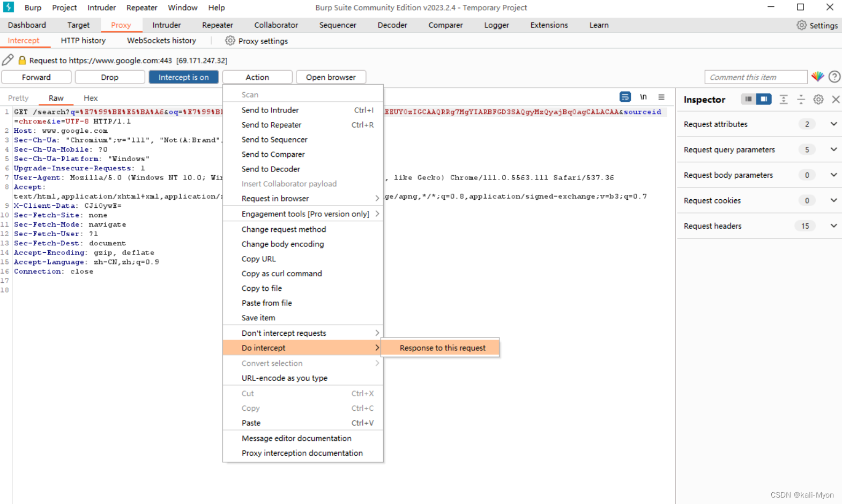This screenshot has height=504, width=842.
Task: Open the editor hamburger menu
Action: pyautogui.click(x=661, y=97)
